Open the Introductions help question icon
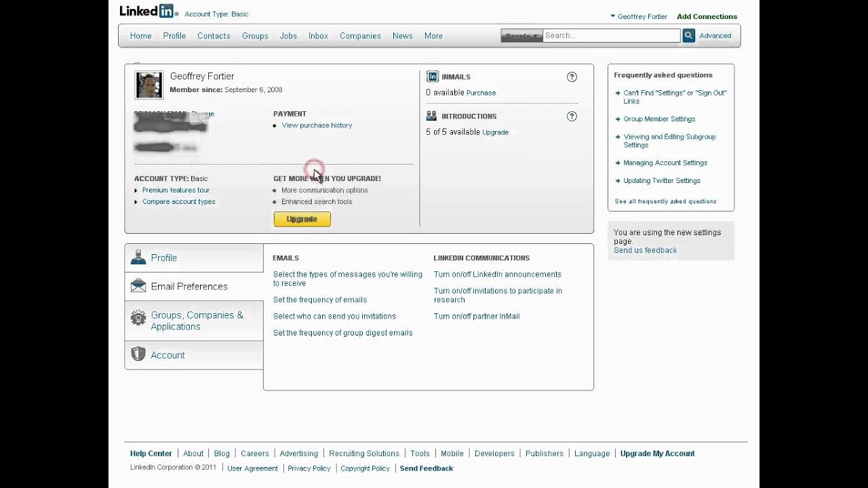 (572, 117)
